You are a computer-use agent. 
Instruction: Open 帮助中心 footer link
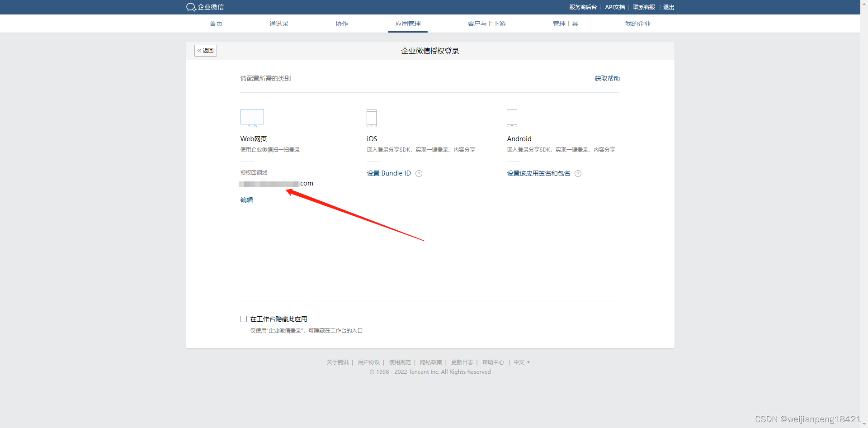coord(493,362)
